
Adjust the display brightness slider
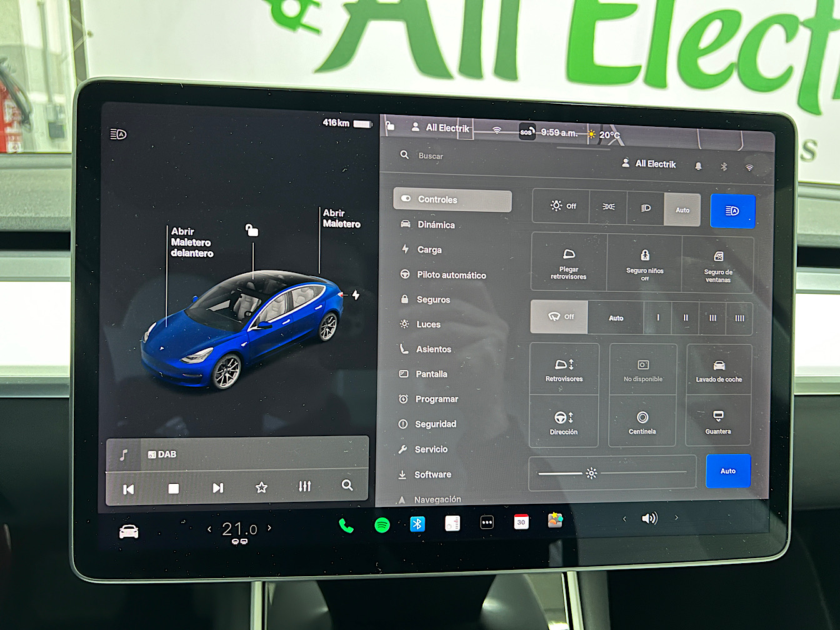point(612,473)
